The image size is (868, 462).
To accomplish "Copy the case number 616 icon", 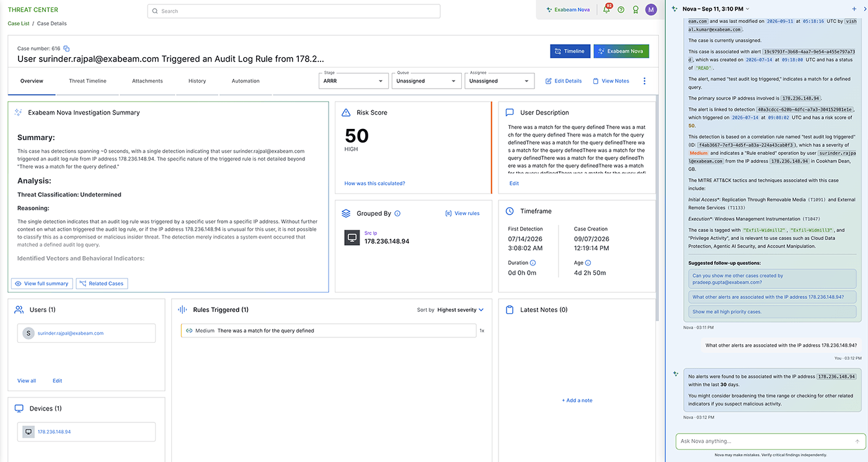I will coord(66,48).
